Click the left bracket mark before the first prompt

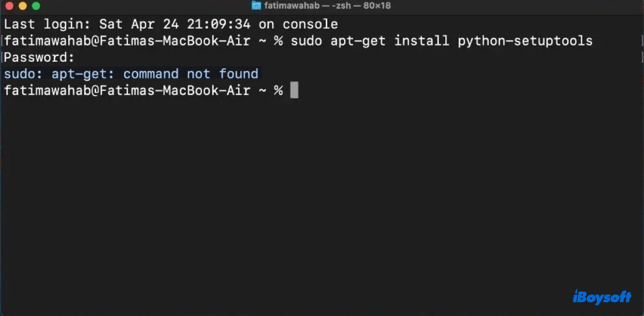[x=2, y=41]
